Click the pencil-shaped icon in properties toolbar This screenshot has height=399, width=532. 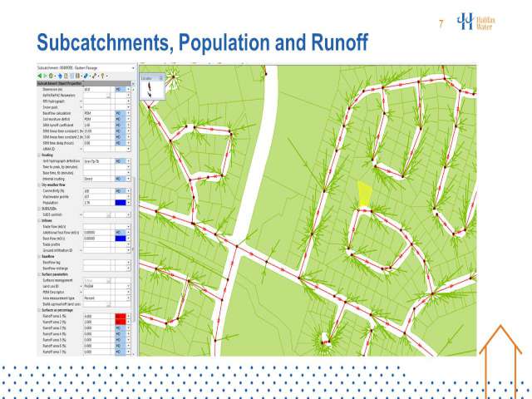tap(95, 76)
